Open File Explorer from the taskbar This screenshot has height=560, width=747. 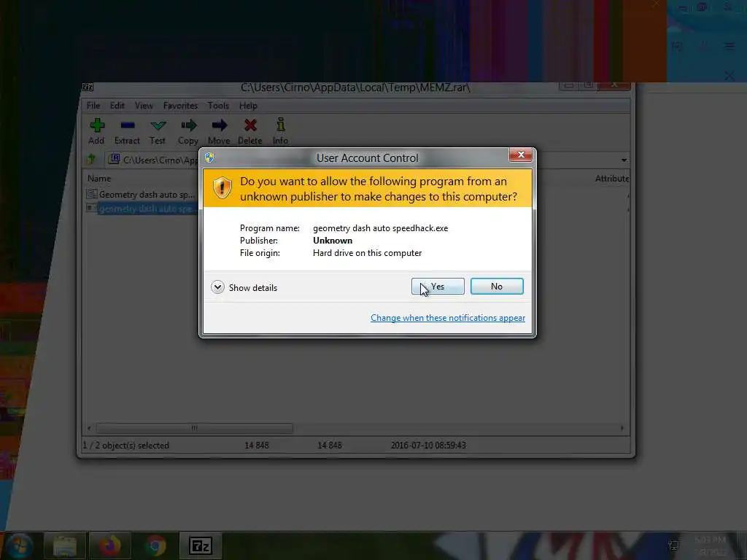[65, 545]
